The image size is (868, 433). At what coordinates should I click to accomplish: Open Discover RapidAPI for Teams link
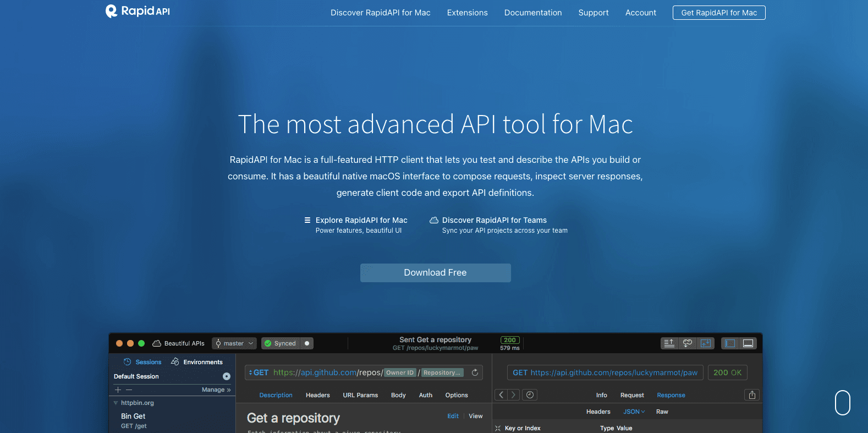click(x=495, y=220)
